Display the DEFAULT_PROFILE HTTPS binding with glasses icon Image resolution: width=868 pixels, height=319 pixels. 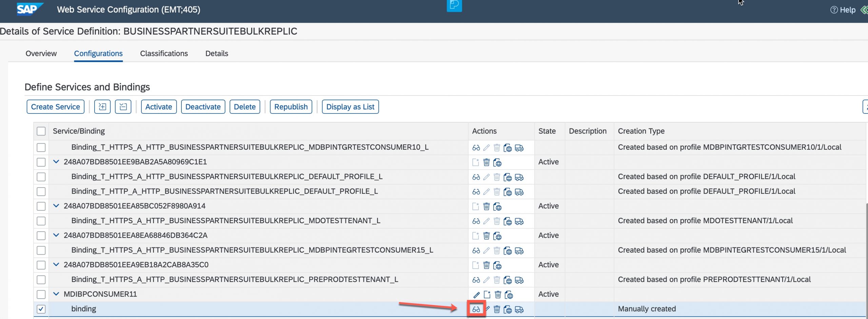(476, 177)
